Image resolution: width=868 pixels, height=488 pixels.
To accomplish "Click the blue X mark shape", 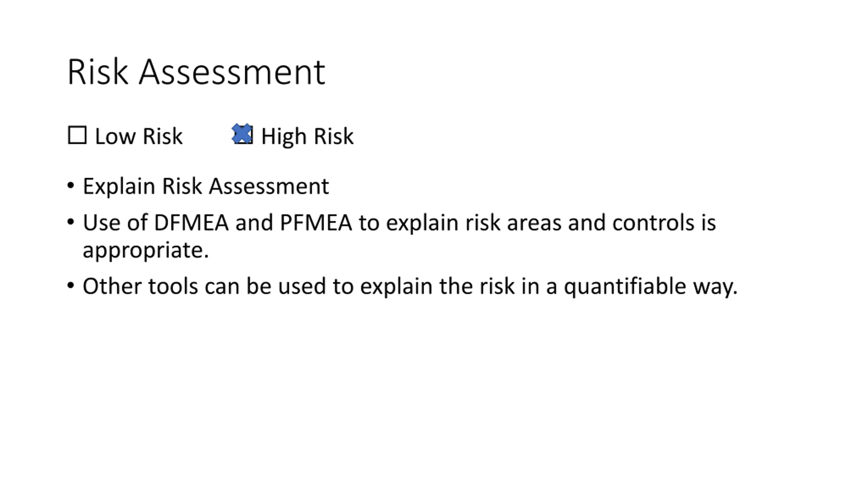I will click(242, 134).
